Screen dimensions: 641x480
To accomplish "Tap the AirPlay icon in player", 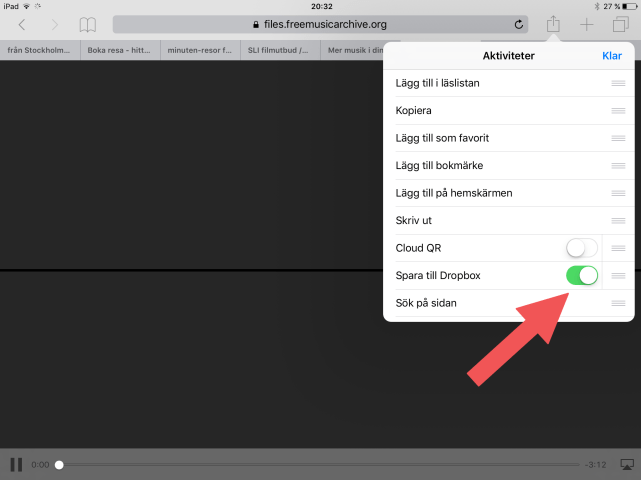I will pyautogui.click(x=627, y=464).
